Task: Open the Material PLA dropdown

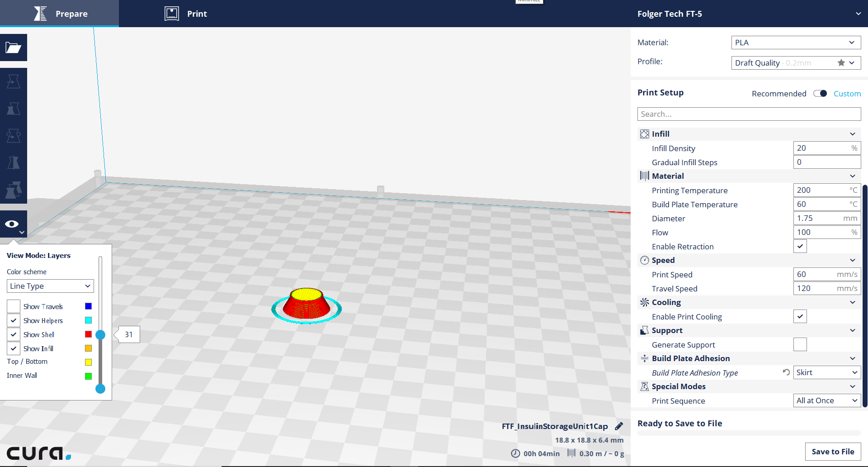Action: point(796,43)
